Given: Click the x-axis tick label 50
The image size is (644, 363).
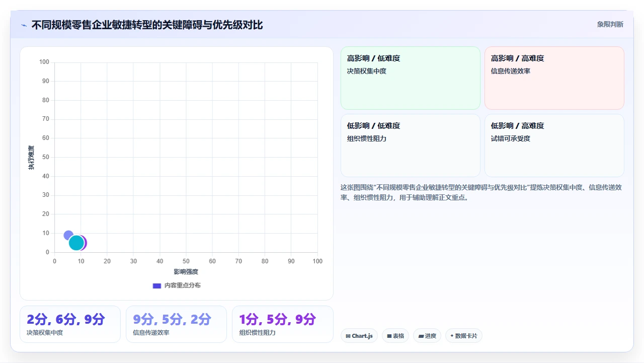Looking at the screenshot, I should 186,261.
